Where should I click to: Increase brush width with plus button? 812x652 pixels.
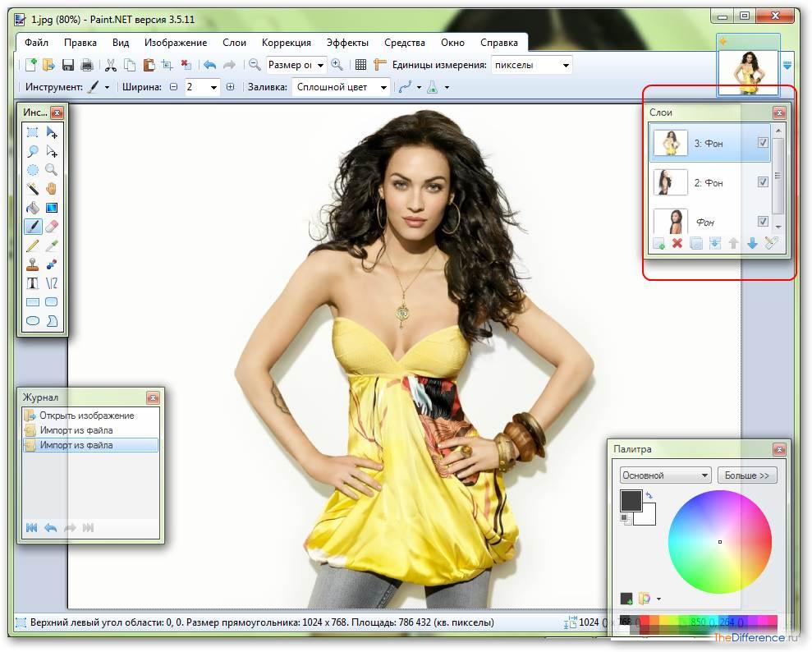231,87
